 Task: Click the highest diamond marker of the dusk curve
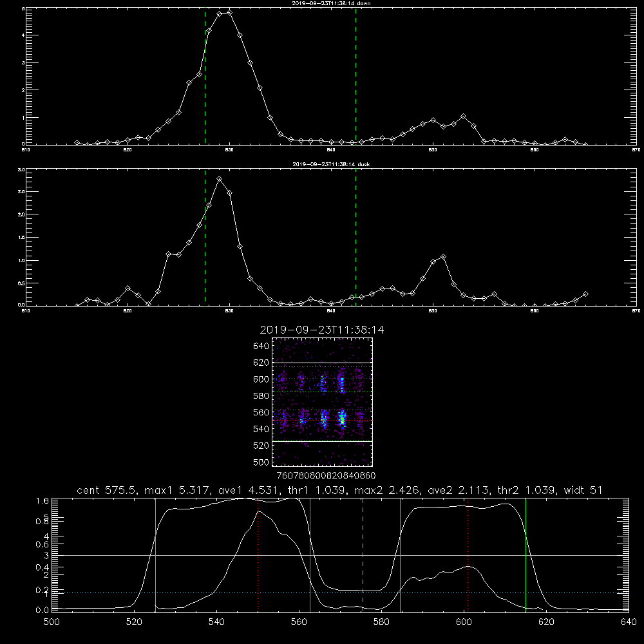point(220,179)
